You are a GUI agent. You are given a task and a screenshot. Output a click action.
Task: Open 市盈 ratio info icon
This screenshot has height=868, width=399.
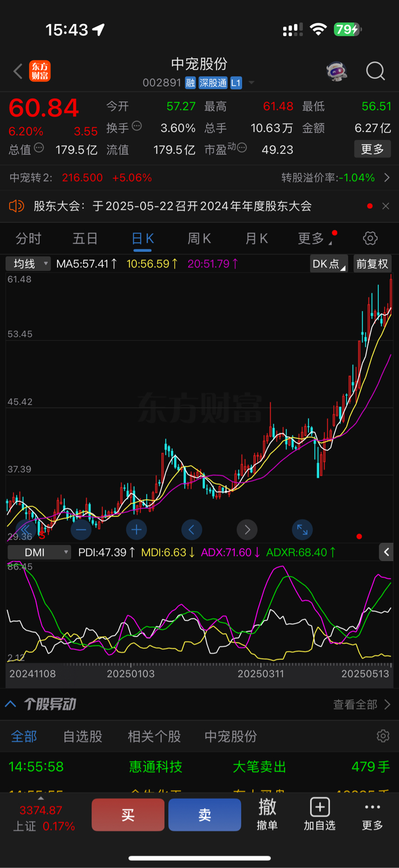coord(242,148)
